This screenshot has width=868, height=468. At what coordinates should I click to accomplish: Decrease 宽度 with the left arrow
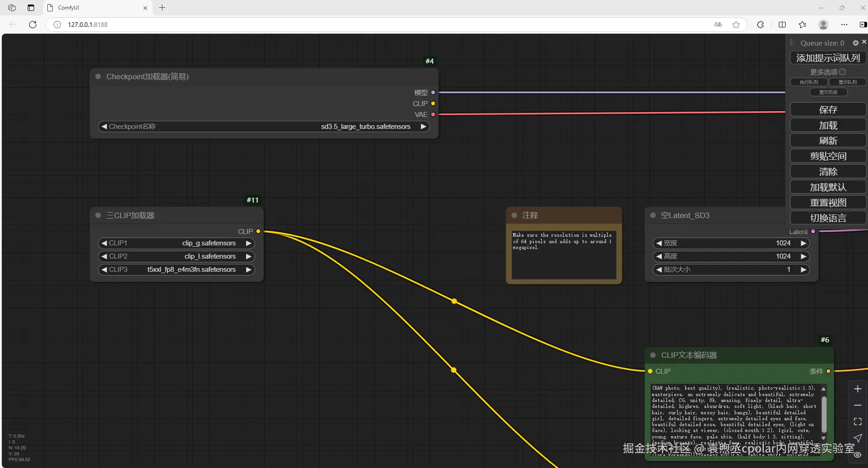(659, 243)
